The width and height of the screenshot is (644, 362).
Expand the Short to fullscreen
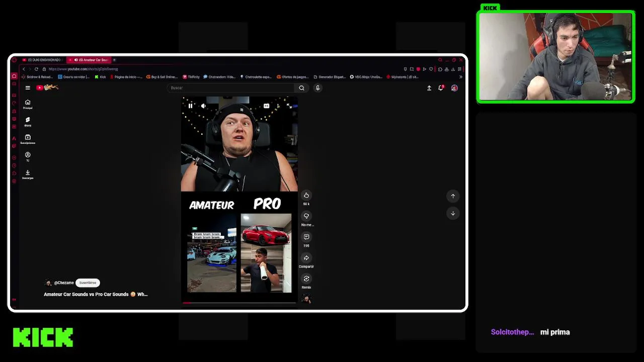(289, 106)
